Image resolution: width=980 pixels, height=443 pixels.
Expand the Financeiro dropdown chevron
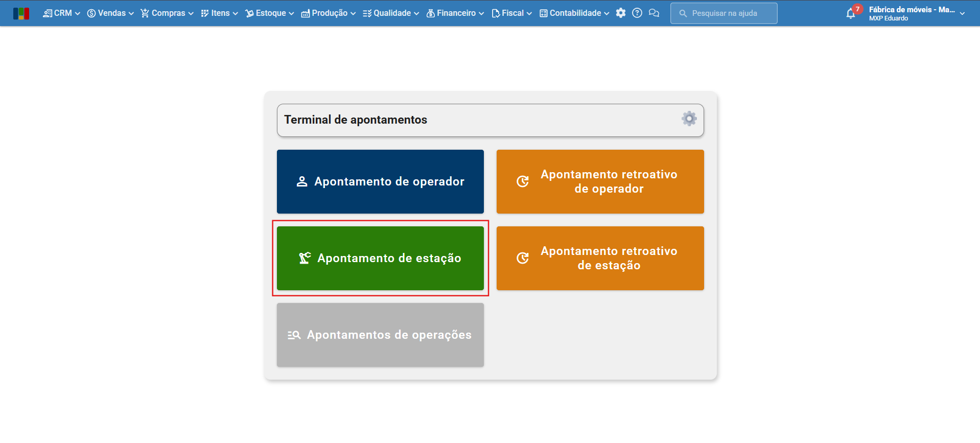(481, 14)
